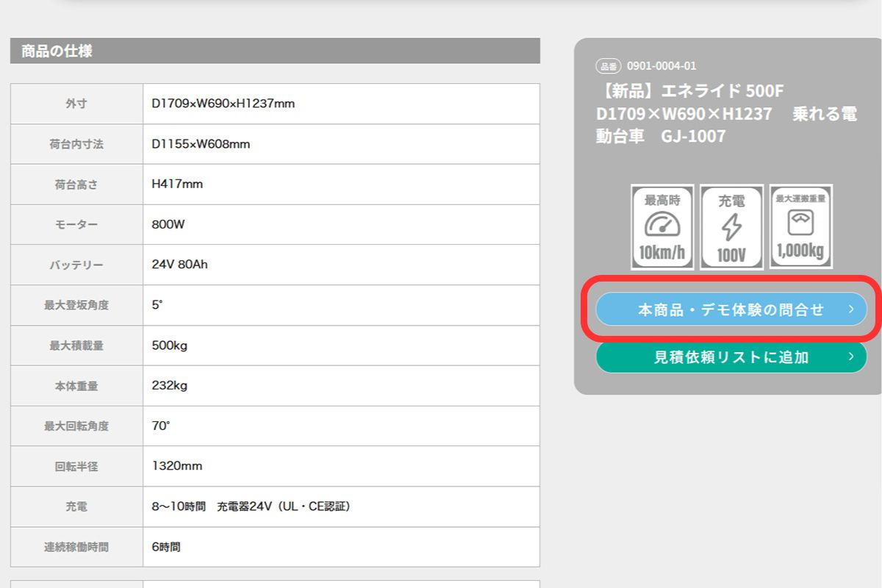Click the 本体重量 row label
This screenshot has width=882, height=588.
[76, 386]
